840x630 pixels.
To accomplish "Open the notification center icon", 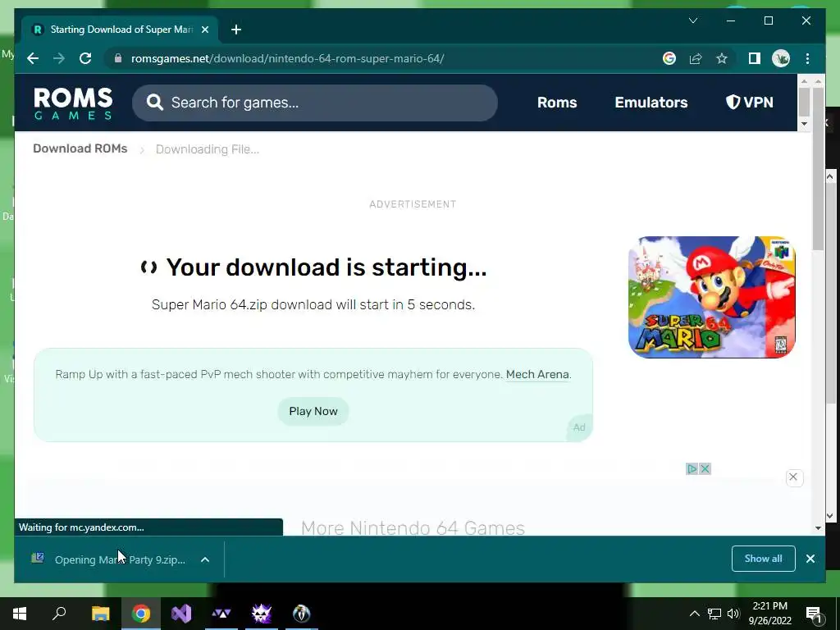I will [814, 614].
